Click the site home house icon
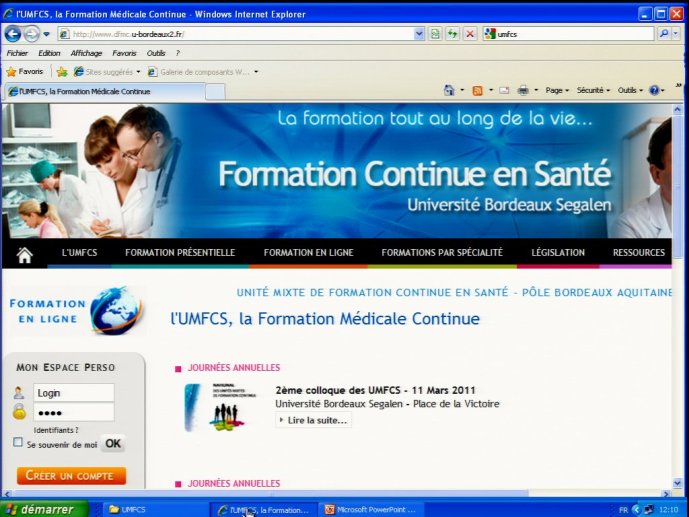Viewport: 689px width, 517px height. (25, 254)
